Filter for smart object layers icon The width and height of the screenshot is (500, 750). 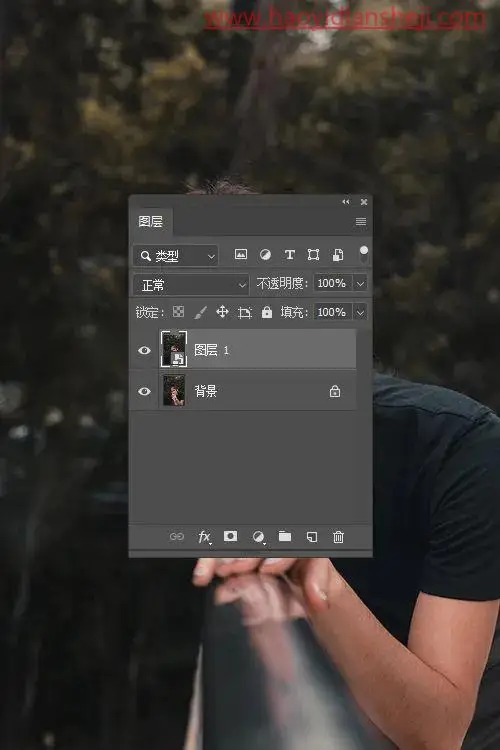point(338,254)
